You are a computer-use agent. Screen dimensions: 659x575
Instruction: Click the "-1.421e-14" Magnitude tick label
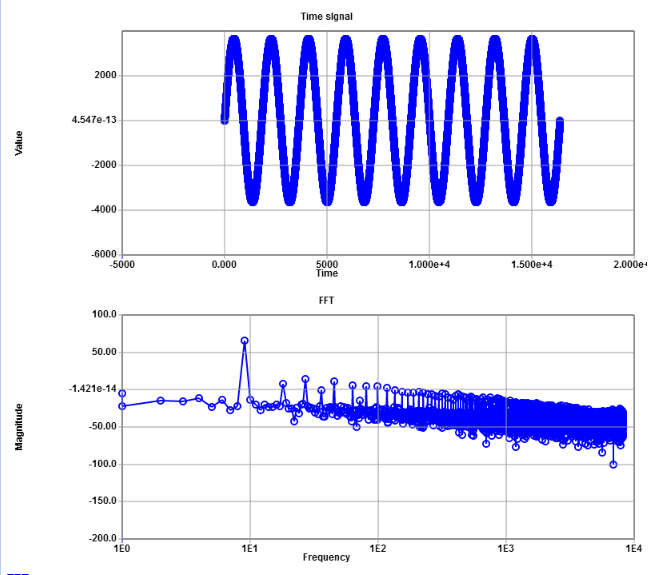click(93, 389)
